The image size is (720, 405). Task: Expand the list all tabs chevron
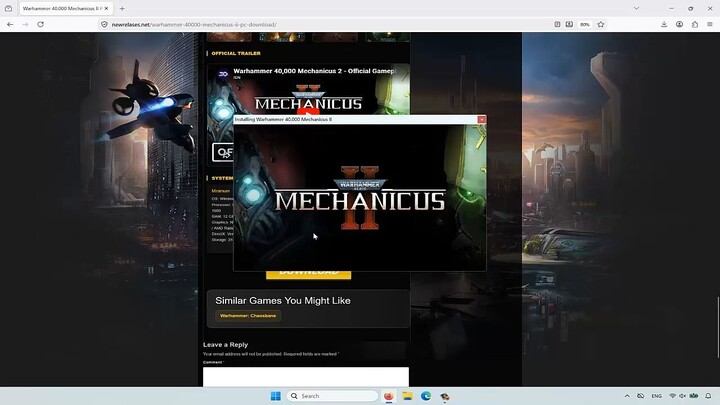click(636, 8)
